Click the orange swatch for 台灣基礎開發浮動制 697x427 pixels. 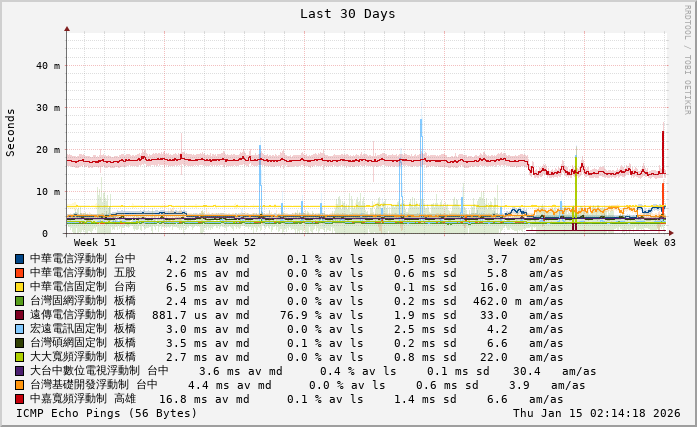pyautogui.click(x=19, y=385)
